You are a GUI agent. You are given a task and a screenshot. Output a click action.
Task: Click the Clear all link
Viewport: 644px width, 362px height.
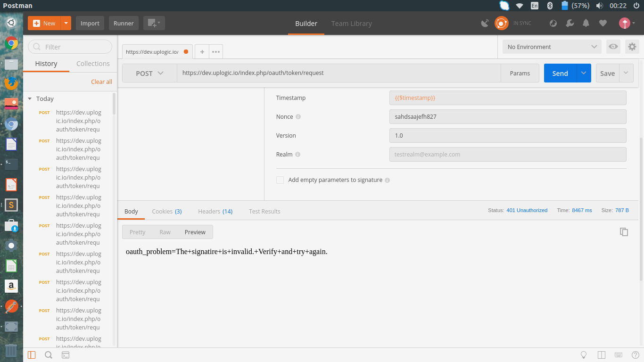[x=101, y=82]
